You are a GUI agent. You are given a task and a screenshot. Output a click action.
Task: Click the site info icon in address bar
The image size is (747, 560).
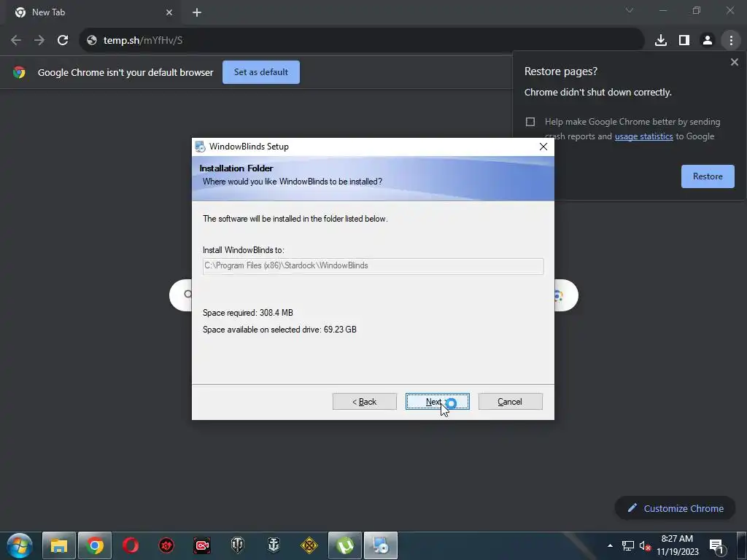(92, 41)
